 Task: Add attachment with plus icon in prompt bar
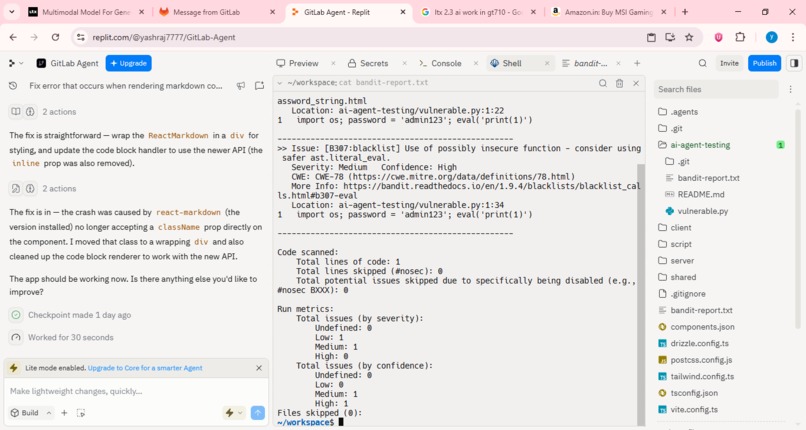tap(64, 413)
